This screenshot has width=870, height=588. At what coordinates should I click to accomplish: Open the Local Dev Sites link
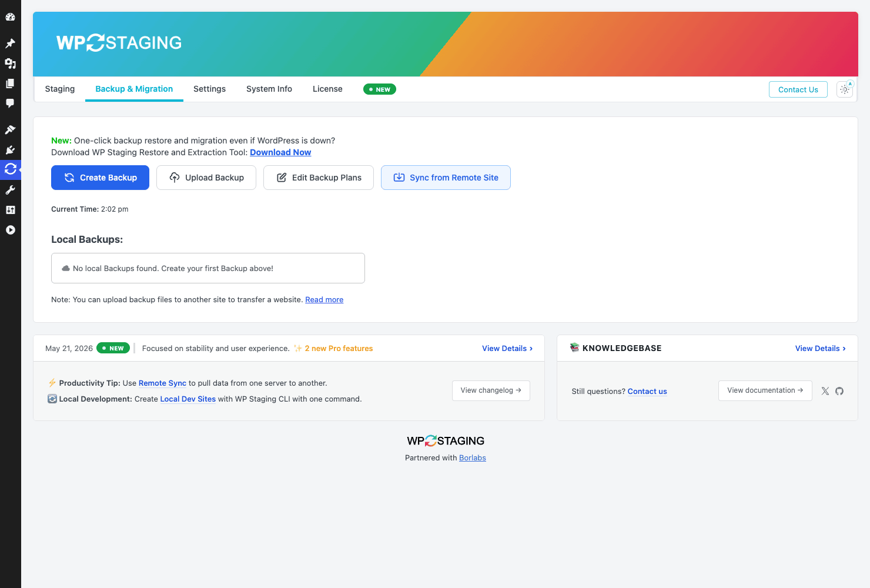click(188, 399)
